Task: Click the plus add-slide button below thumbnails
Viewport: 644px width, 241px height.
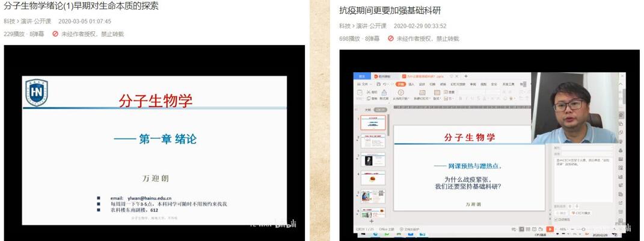Action: point(372,221)
